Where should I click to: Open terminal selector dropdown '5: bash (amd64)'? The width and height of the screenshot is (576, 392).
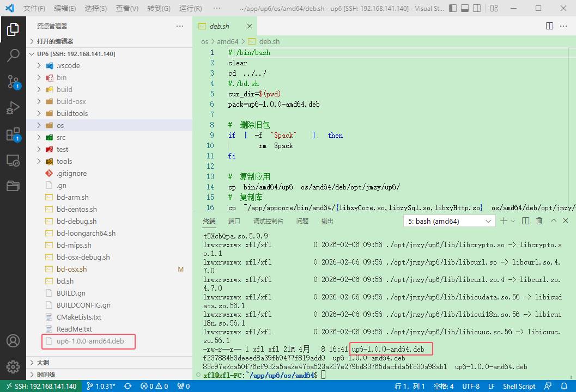(x=448, y=221)
